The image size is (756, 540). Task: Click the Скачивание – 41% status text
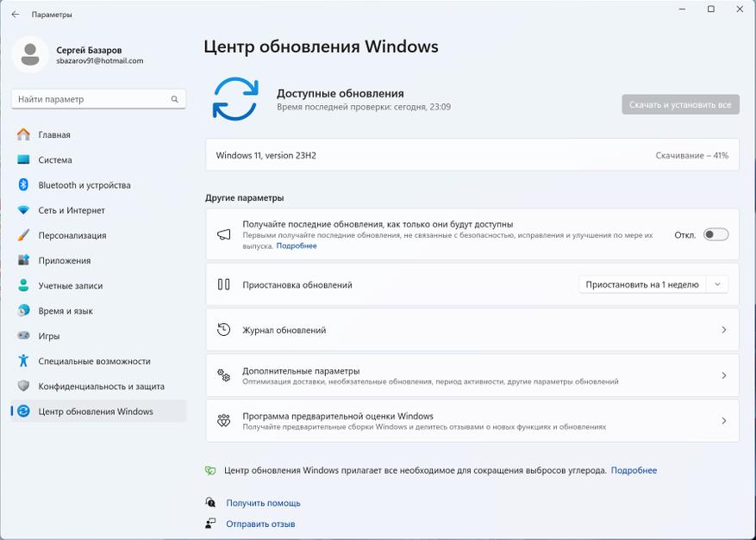pos(692,156)
